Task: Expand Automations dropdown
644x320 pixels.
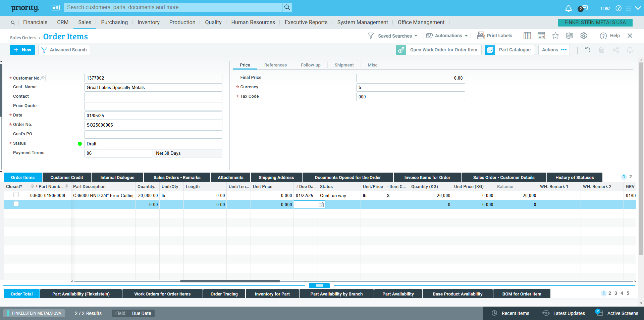Action: click(x=447, y=36)
